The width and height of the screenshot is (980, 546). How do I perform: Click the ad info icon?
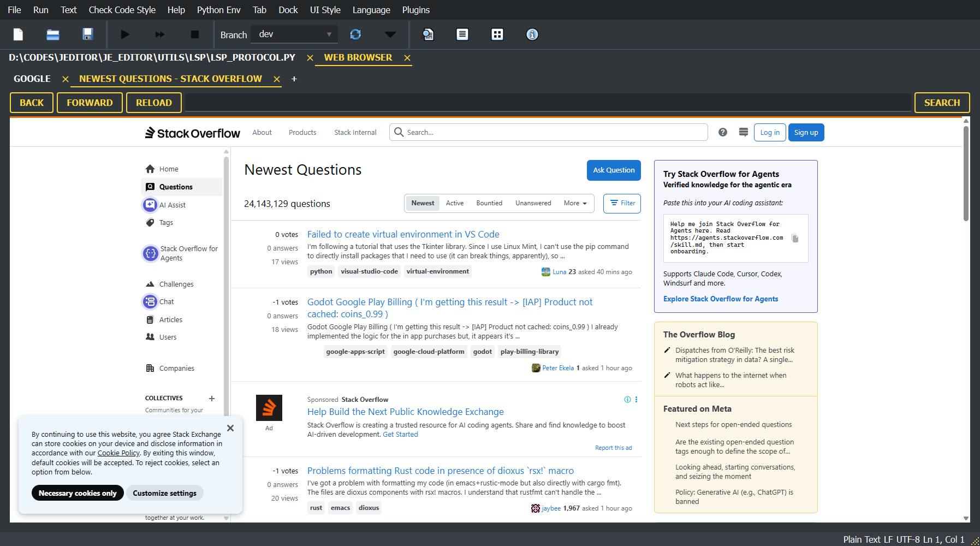[627, 400]
